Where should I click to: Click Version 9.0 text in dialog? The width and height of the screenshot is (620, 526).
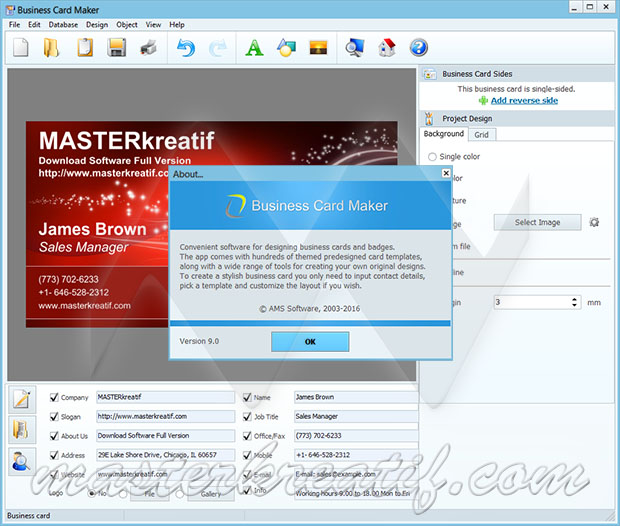point(199,341)
